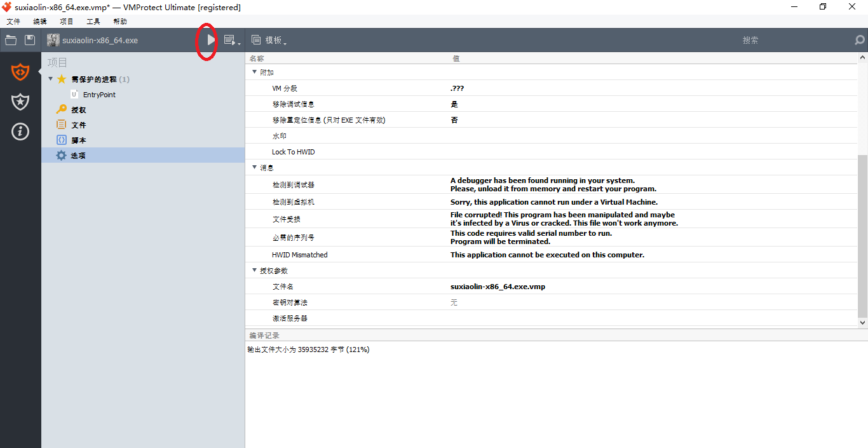Click the 值 column header
This screenshot has height=448, width=868.
coord(456,58)
